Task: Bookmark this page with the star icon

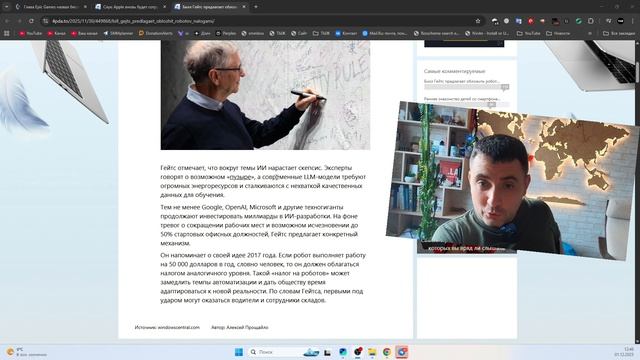Action: click(x=478, y=21)
